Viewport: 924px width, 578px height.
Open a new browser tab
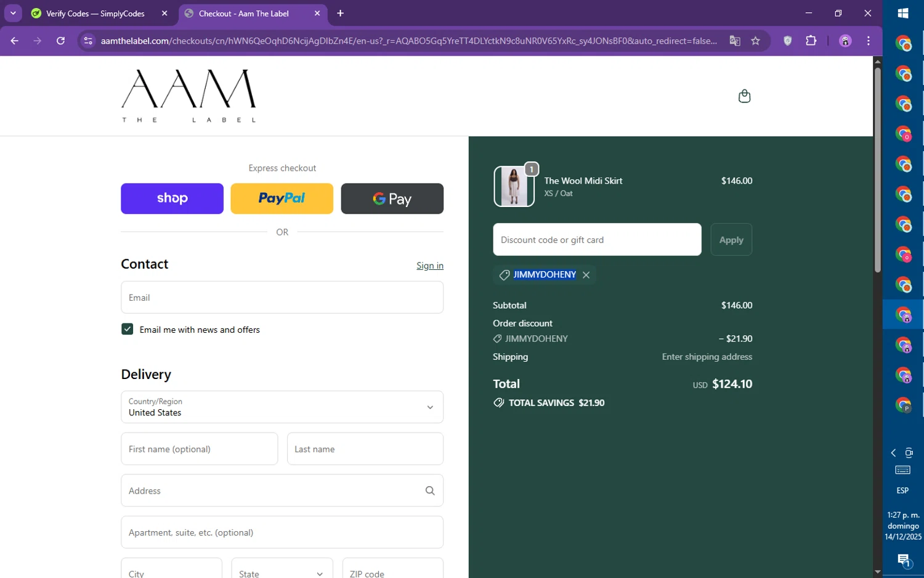point(340,14)
